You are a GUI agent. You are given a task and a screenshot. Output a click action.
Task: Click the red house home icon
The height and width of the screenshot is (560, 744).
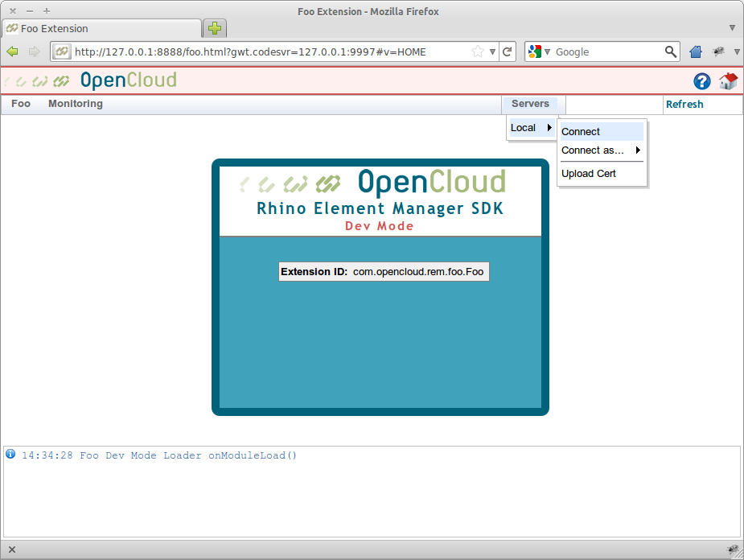(x=728, y=80)
